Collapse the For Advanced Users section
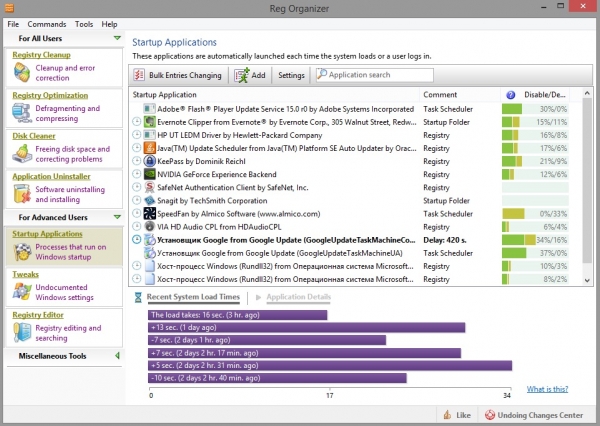This screenshot has width=600, height=426. 117,216
